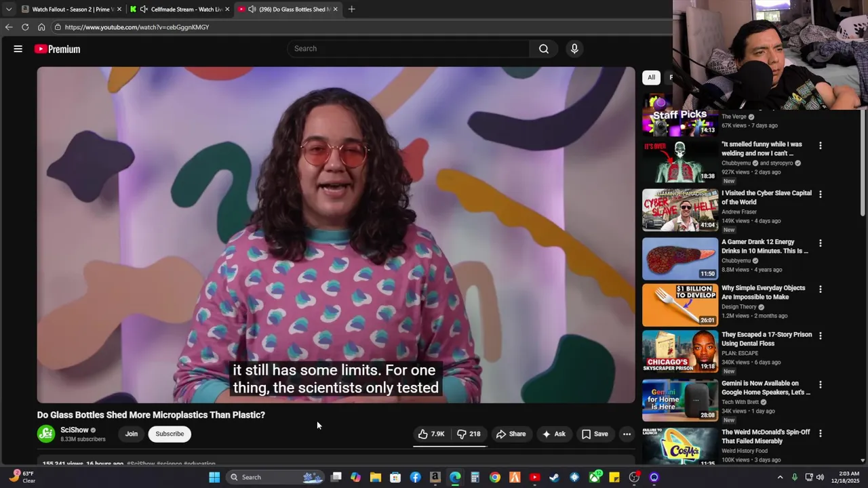Open more actions ellipsis under video
868x488 pixels.
coord(627,434)
